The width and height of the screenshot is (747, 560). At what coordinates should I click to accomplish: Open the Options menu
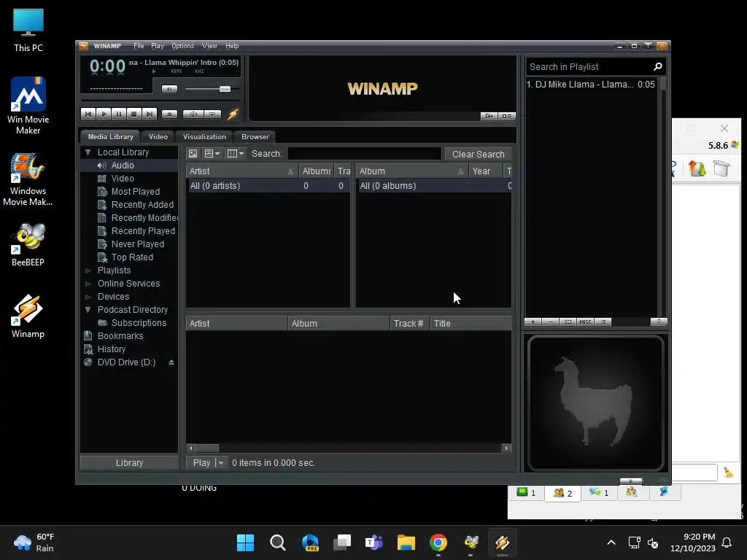pyautogui.click(x=183, y=46)
